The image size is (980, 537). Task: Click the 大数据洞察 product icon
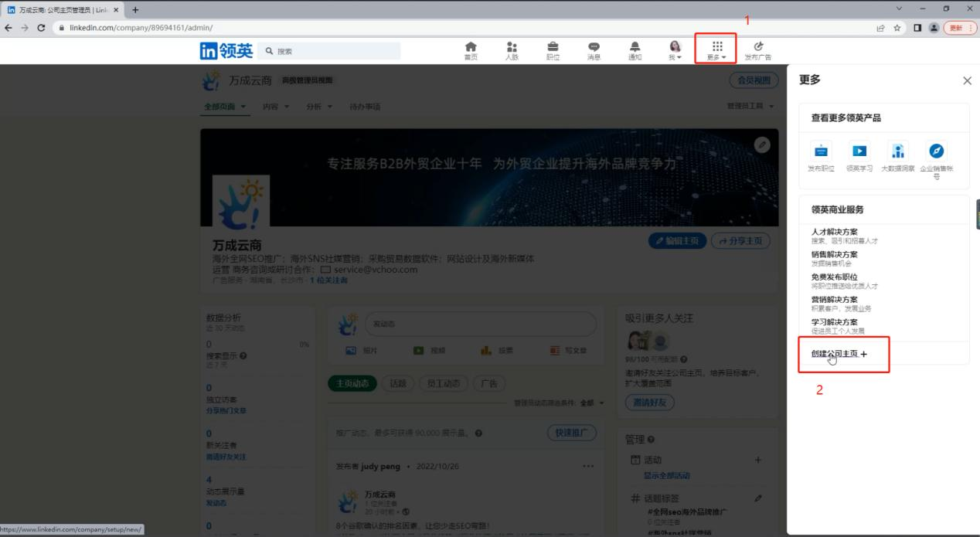pos(897,152)
